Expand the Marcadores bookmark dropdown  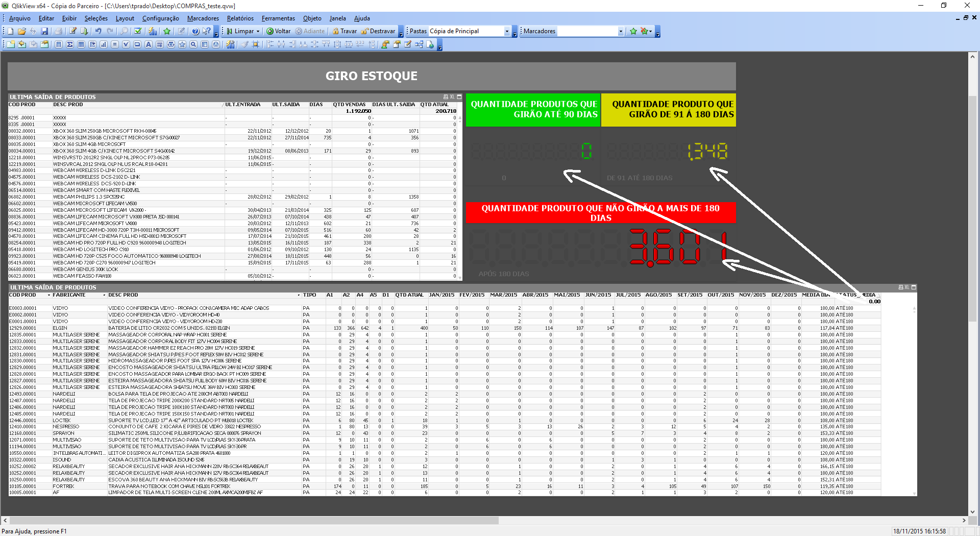coord(621,31)
